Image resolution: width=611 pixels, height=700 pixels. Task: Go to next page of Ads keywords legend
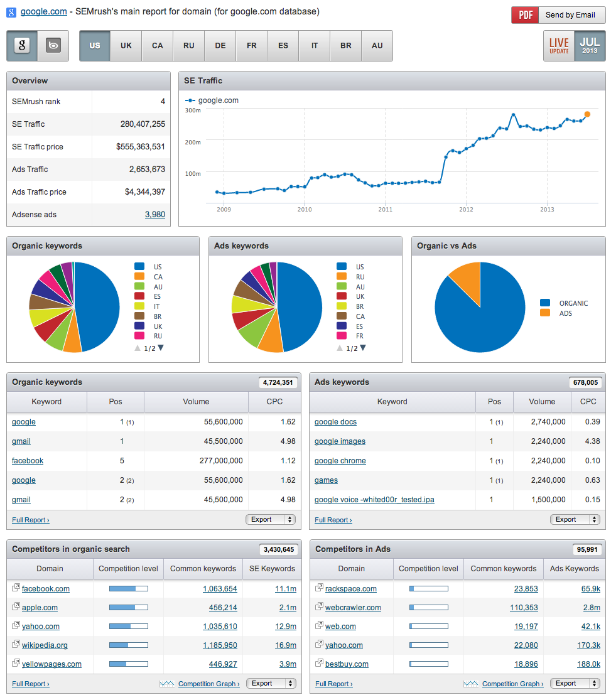coord(363,348)
